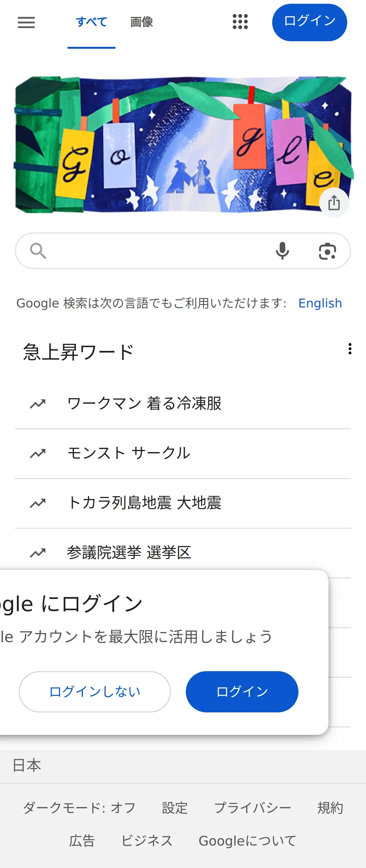Select trending search トカラ列島地震 大地震
Image resolution: width=366 pixels, height=868 pixels.
click(145, 503)
